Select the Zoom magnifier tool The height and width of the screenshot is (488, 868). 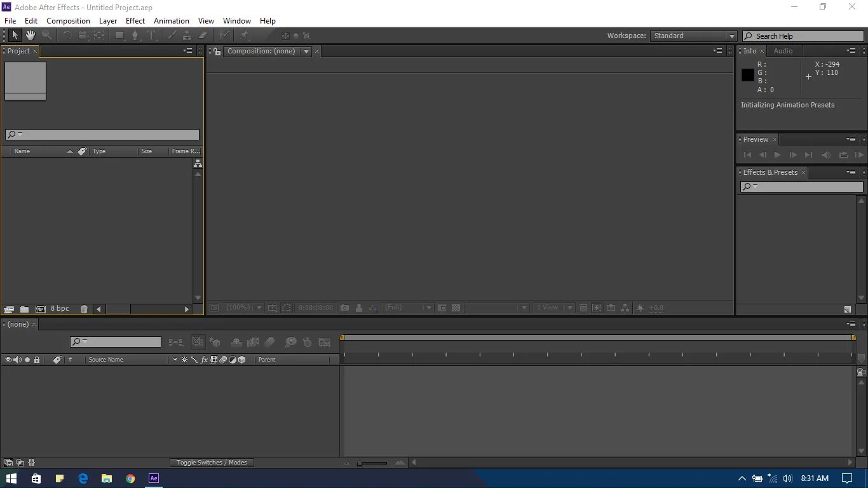coord(46,36)
